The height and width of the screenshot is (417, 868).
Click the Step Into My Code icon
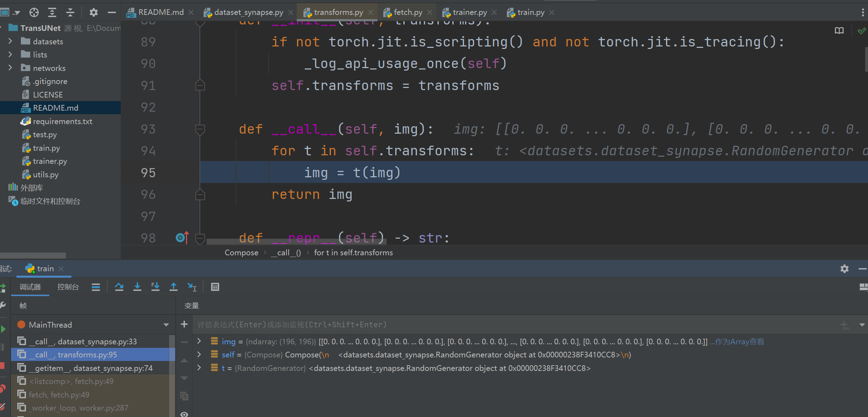click(155, 287)
